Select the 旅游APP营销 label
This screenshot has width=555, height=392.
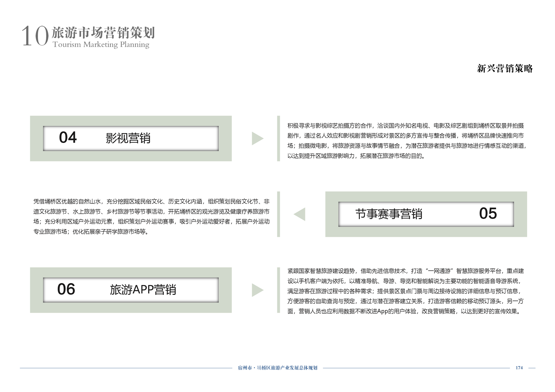coord(143,290)
